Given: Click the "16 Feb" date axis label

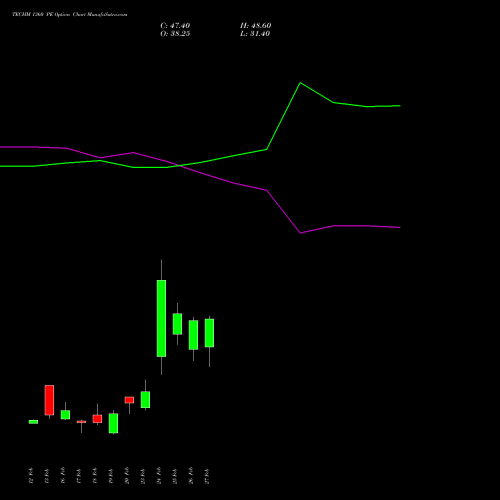Looking at the screenshot, I should (63, 476).
